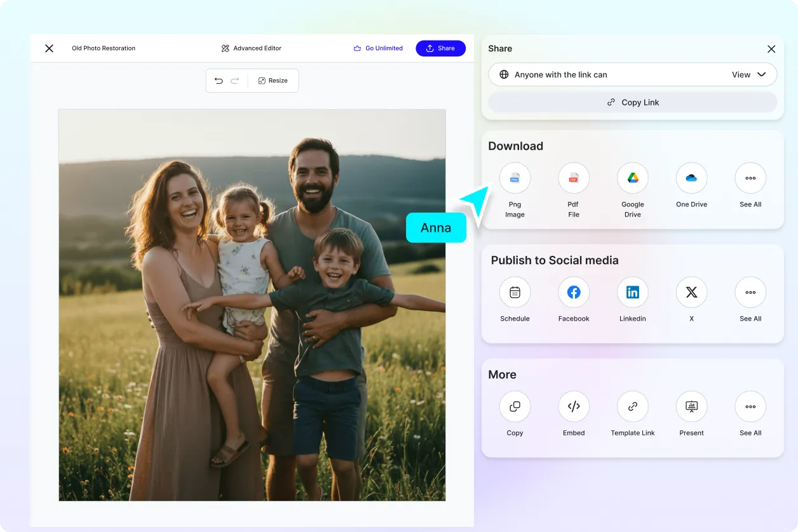The image size is (798, 532).
Task: Download as Png Image
Action: (515, 178)
